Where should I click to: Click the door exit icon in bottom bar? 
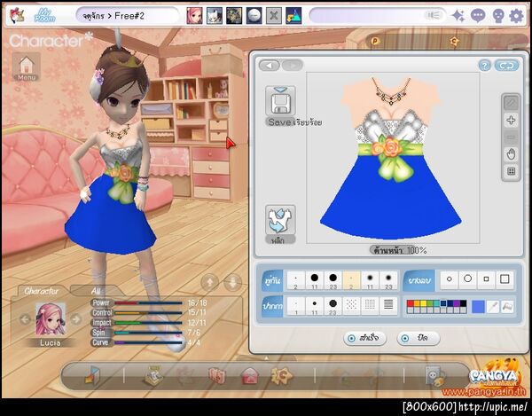[92, 375]
